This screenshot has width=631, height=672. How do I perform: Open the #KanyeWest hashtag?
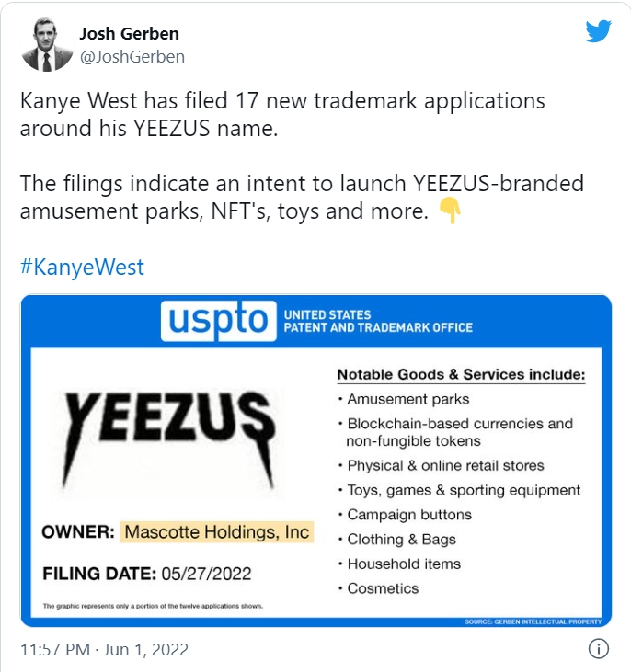[82, 268]
